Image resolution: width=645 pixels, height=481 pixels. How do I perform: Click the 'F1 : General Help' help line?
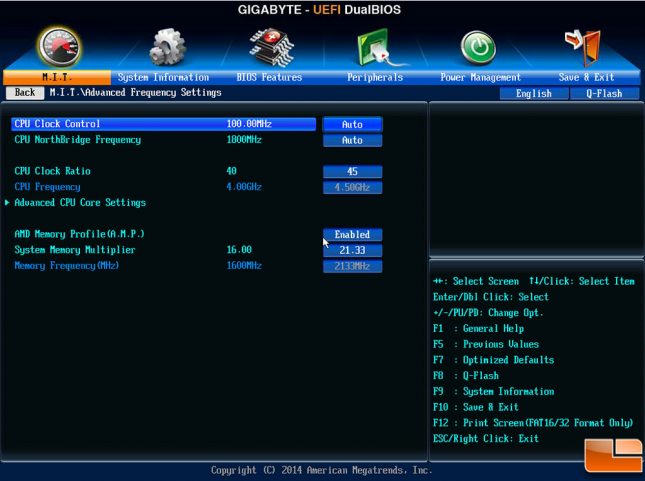478,328
